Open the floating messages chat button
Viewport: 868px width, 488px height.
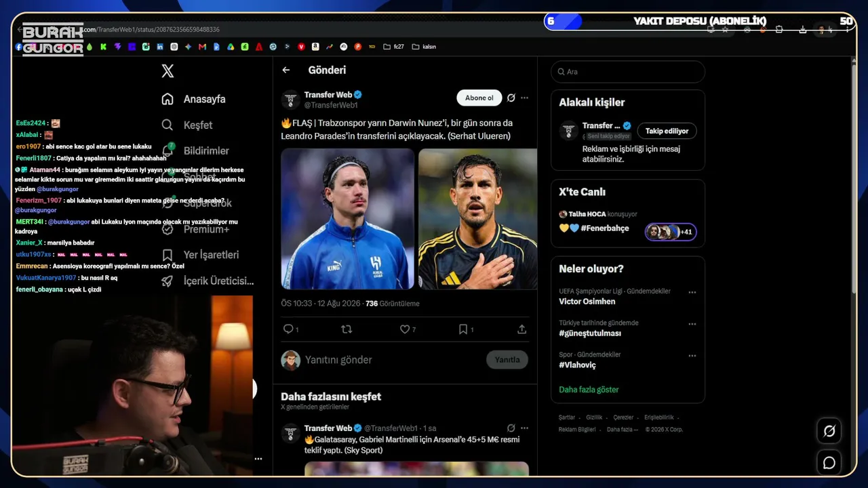[x=829, y=463]
